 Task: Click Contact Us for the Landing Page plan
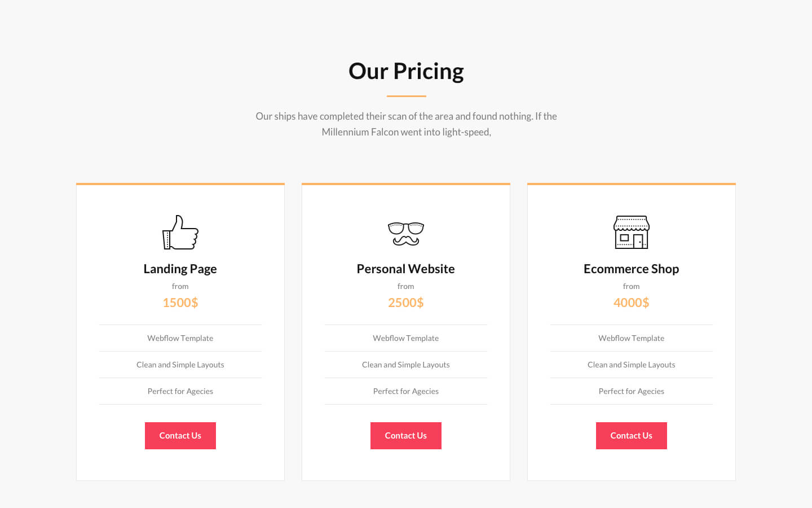[x=180, y=435]
